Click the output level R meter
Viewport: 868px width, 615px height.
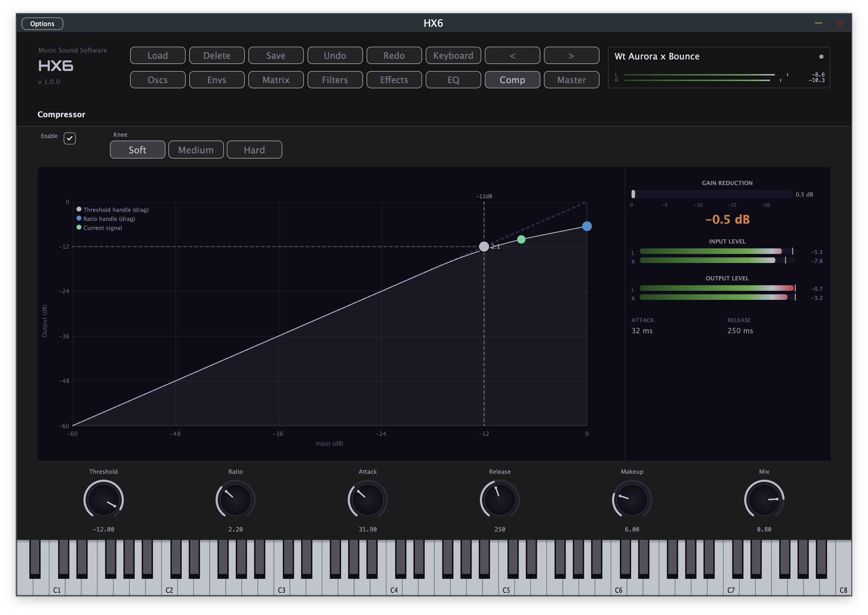point(717,297)
